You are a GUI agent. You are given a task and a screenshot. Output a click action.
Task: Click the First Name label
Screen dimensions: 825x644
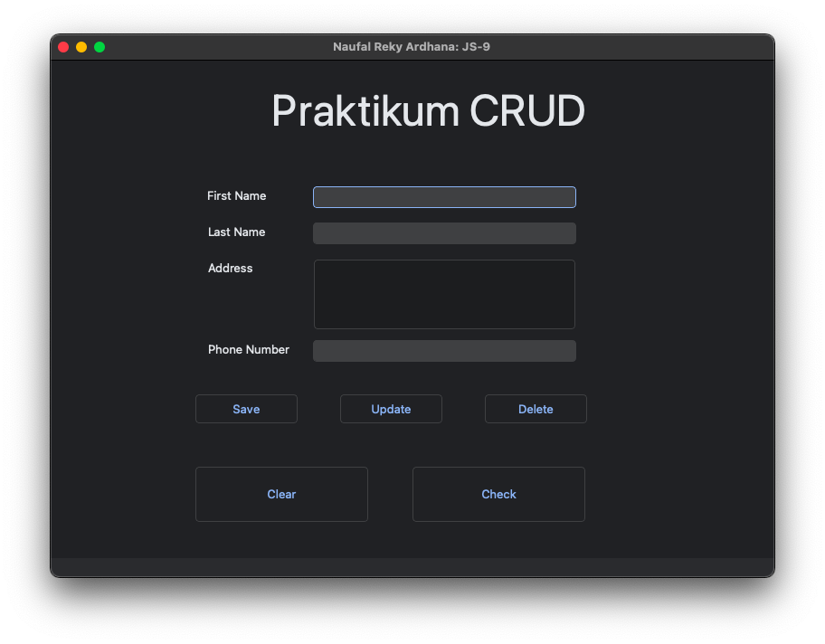pyautogui.click(x=237, y=195)
